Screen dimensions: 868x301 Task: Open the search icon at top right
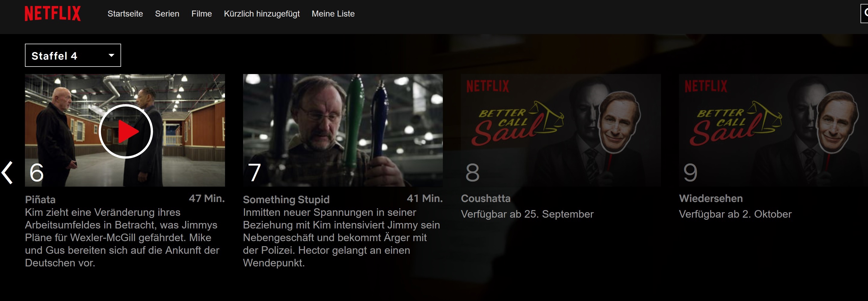[x=865, y=14]
